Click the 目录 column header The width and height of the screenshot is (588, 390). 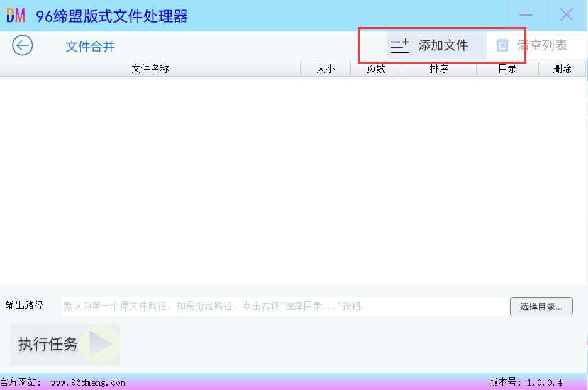[x=507, y=69]
